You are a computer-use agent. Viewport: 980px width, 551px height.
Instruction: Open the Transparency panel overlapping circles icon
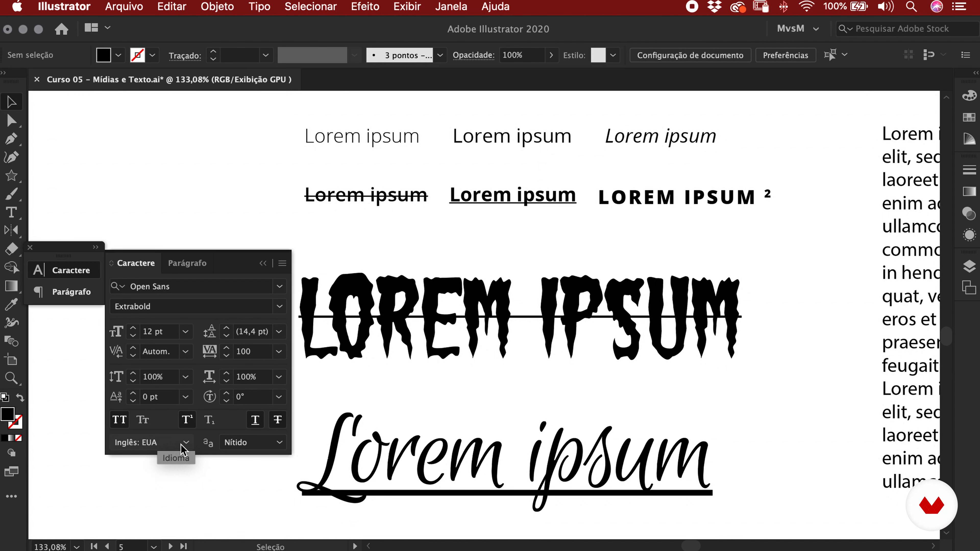coord(969,213)
